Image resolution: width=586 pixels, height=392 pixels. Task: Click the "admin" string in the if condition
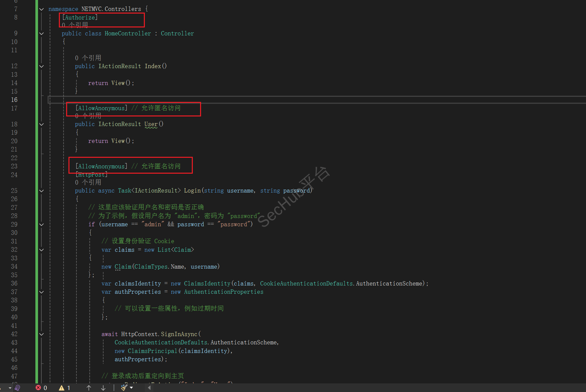pyautogui.click(x=153, y=224)
